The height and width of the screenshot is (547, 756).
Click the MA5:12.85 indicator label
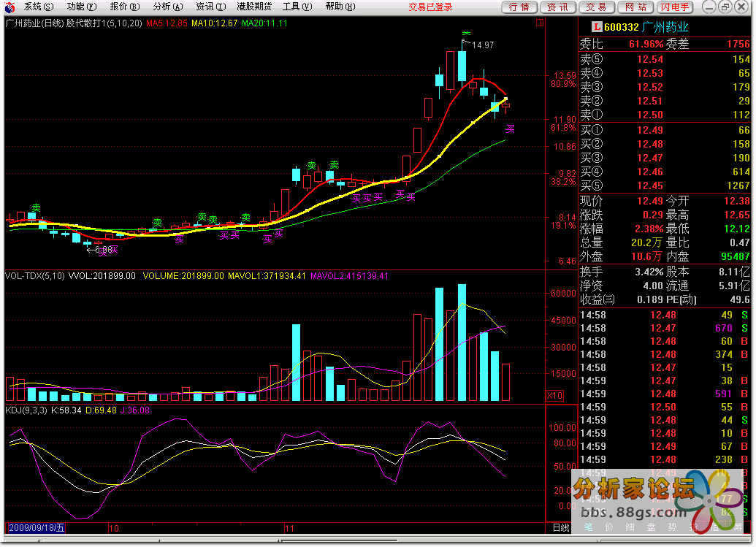pyautogui.click(x=167, y=23)
